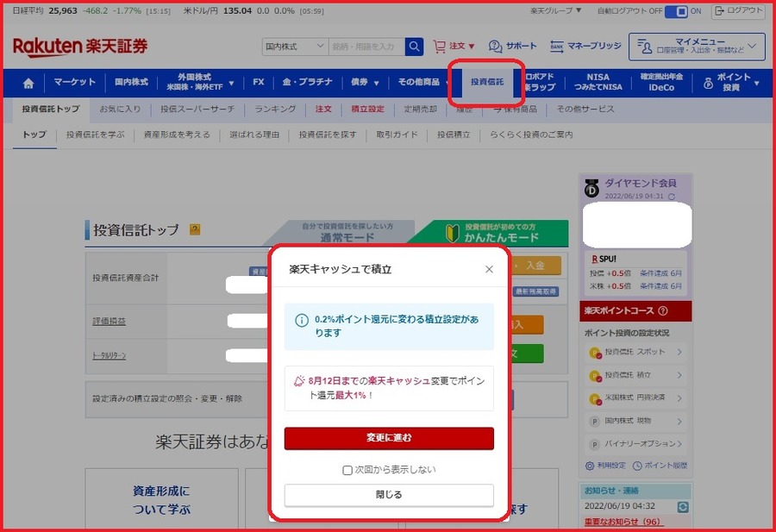776x532 pixels.
Task: Open the 国内株式 search category dropdown
Action: (x=295, y=47)
